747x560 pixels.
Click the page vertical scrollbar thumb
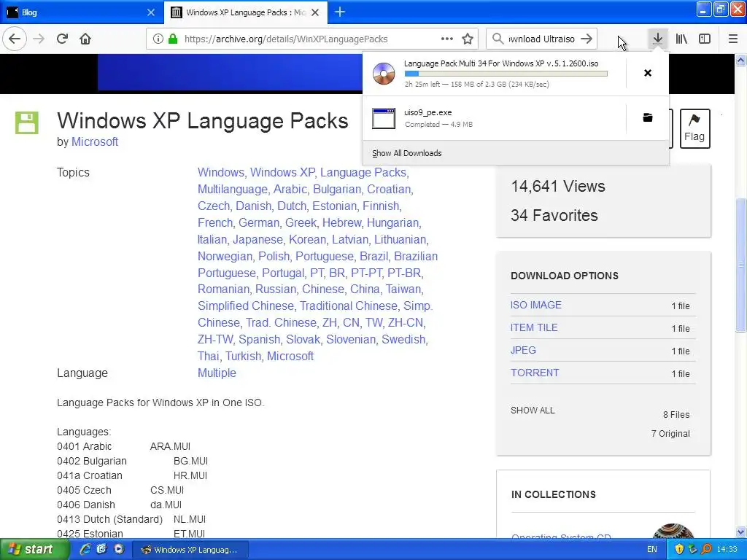pos(740,264)
